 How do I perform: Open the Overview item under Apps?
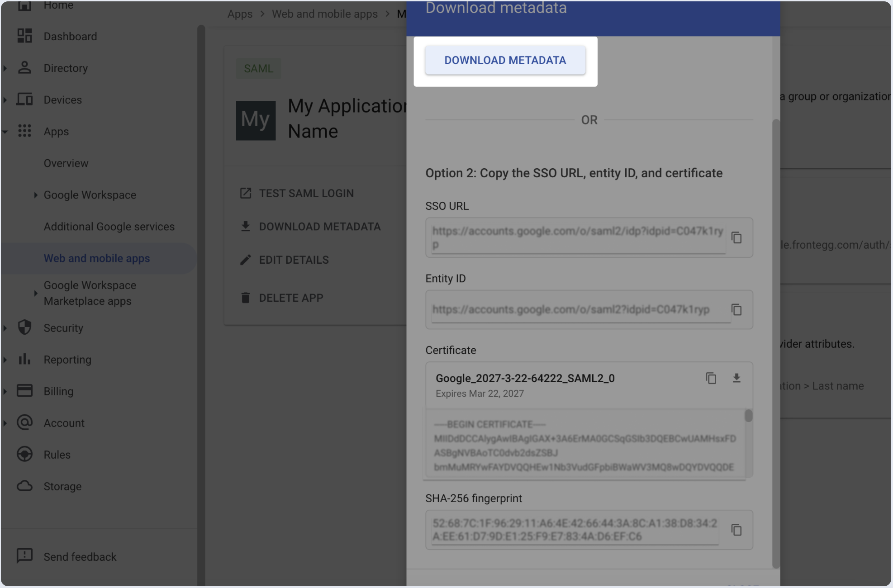tap(66, 163)
